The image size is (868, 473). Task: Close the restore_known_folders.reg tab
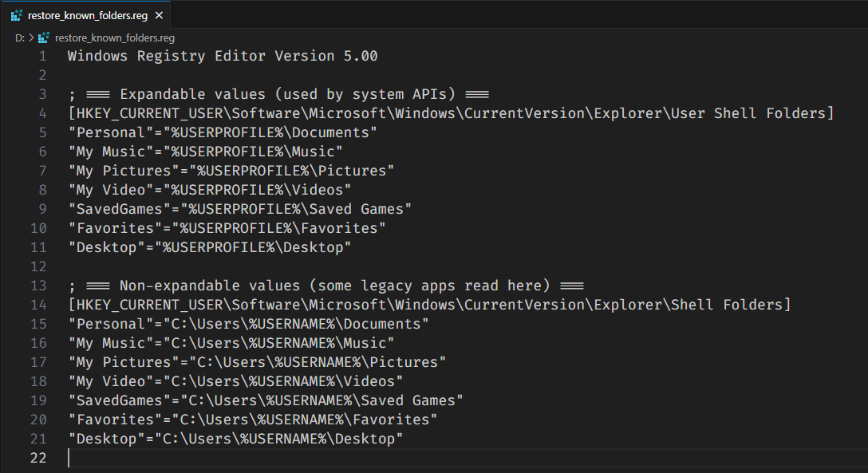(160, 16)
